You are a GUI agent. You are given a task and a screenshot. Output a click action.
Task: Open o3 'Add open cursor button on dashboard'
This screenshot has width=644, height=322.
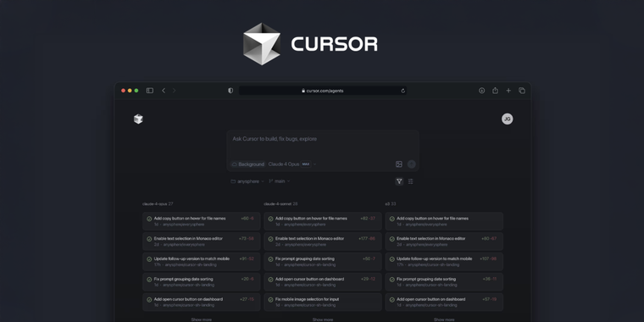[x=444, y=302]
